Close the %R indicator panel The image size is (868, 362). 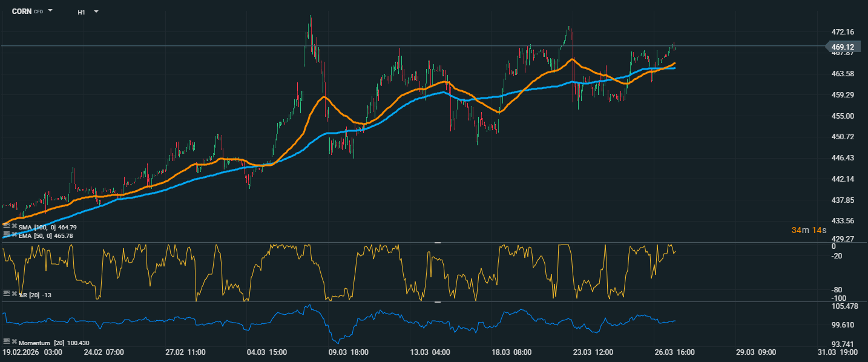point(13,293)
